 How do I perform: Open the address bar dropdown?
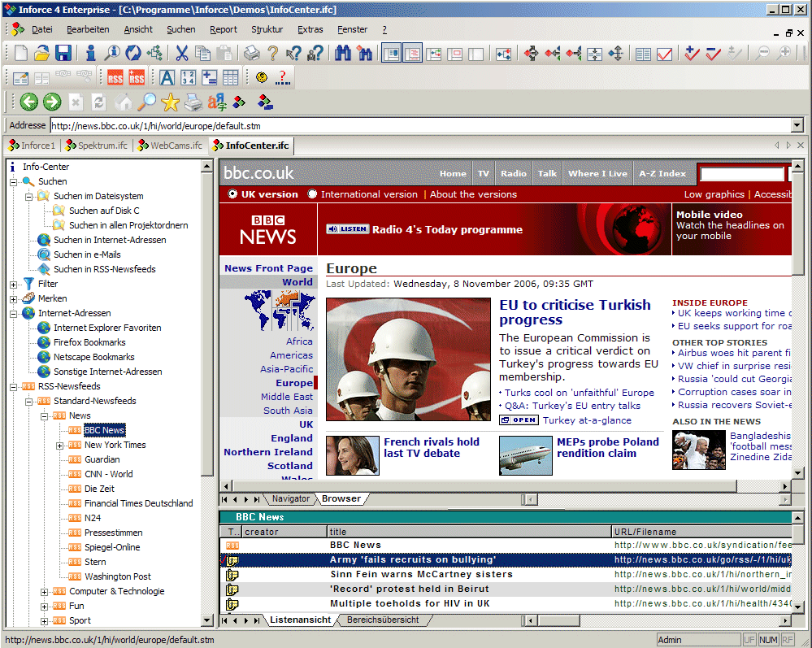[797, 125]
